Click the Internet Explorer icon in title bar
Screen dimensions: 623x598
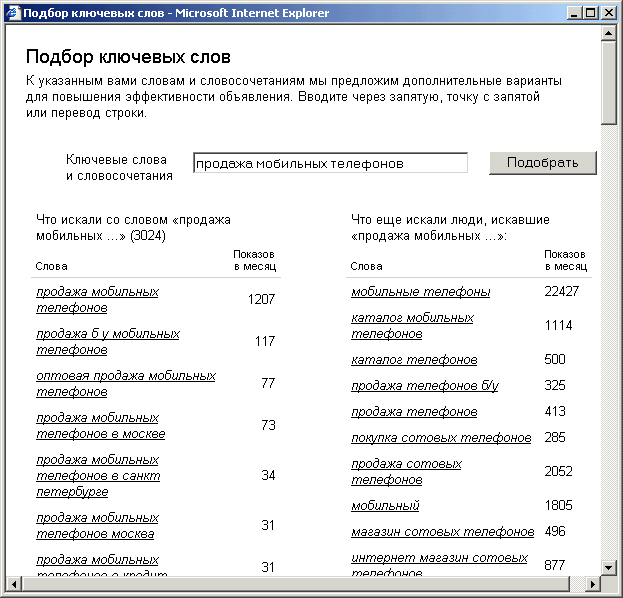(x=14, y=13)
